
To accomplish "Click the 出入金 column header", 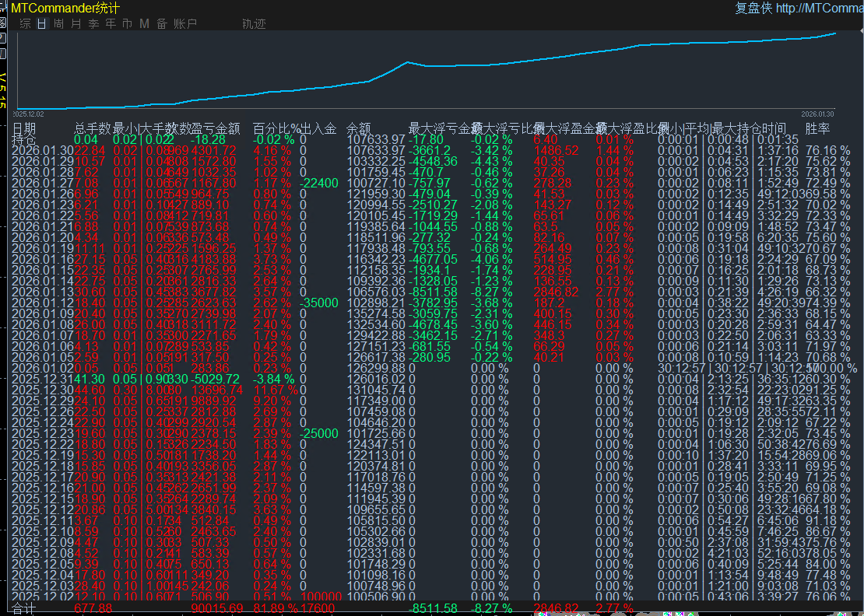I will 318,128.
